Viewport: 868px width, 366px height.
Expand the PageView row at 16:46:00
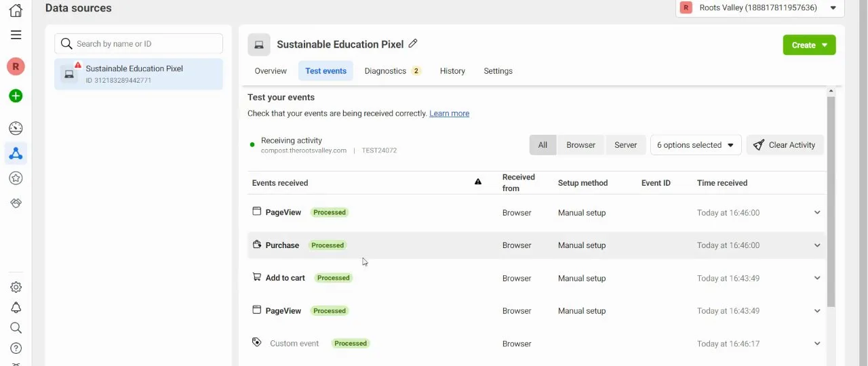[x=817, y=213]
